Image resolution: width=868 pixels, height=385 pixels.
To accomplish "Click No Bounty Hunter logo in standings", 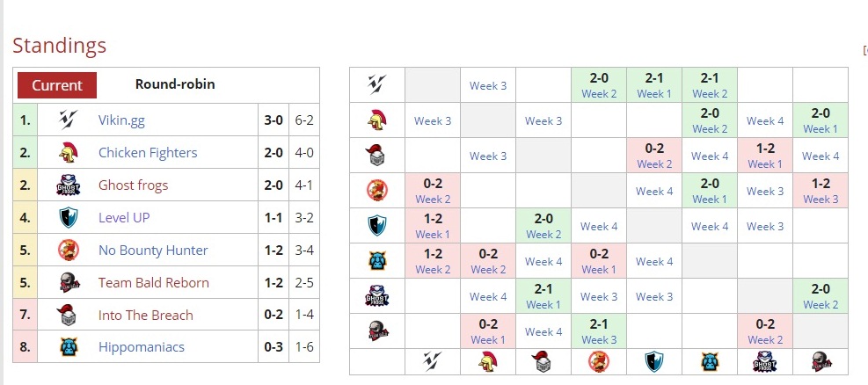I will click(69, 250).
